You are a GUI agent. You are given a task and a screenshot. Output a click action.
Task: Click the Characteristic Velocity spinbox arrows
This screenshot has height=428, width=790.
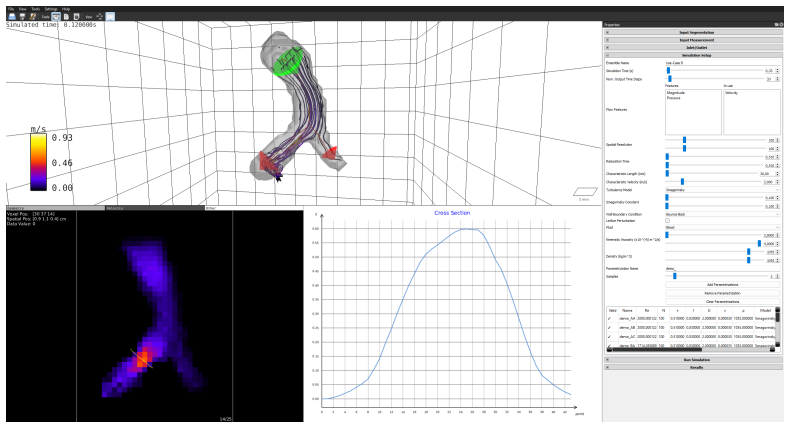(x=777, y=181)
